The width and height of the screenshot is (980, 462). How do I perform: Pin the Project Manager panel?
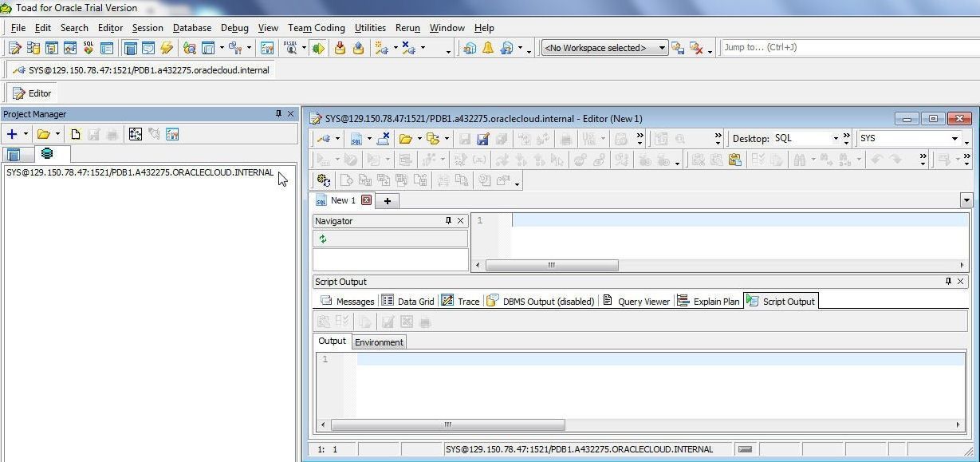pyautogui.click(x=278, y=114)
